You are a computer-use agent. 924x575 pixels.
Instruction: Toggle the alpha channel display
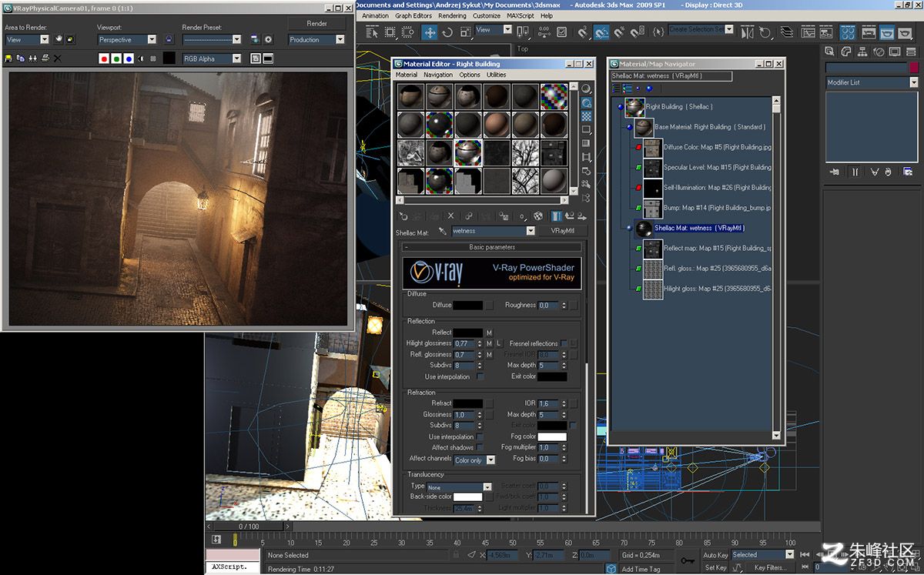pos(141,59)
